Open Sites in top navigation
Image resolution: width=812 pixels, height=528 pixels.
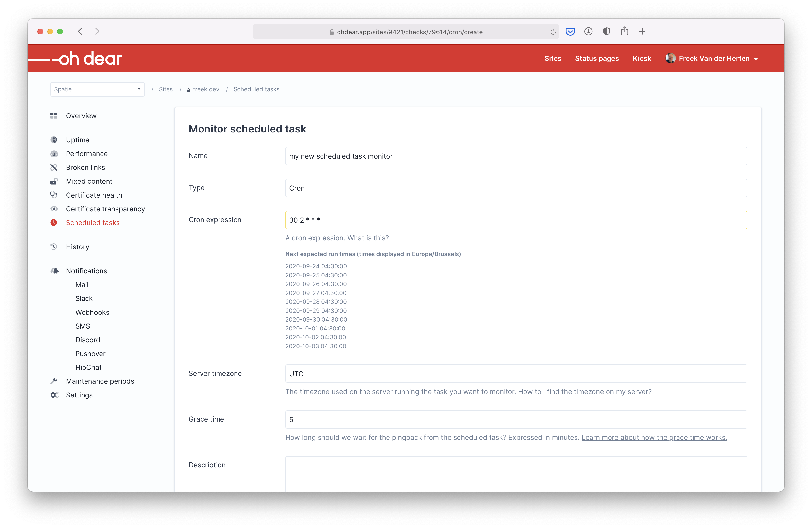pos(553,58)
